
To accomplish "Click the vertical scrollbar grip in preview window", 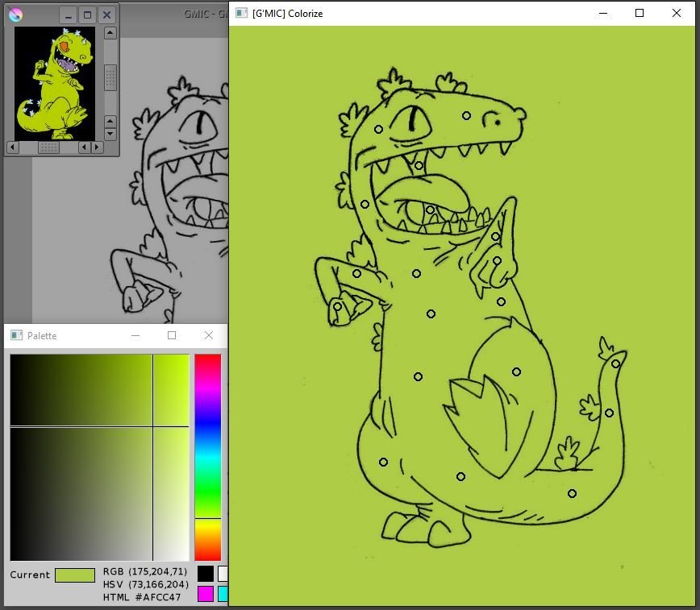I will 110,77.
